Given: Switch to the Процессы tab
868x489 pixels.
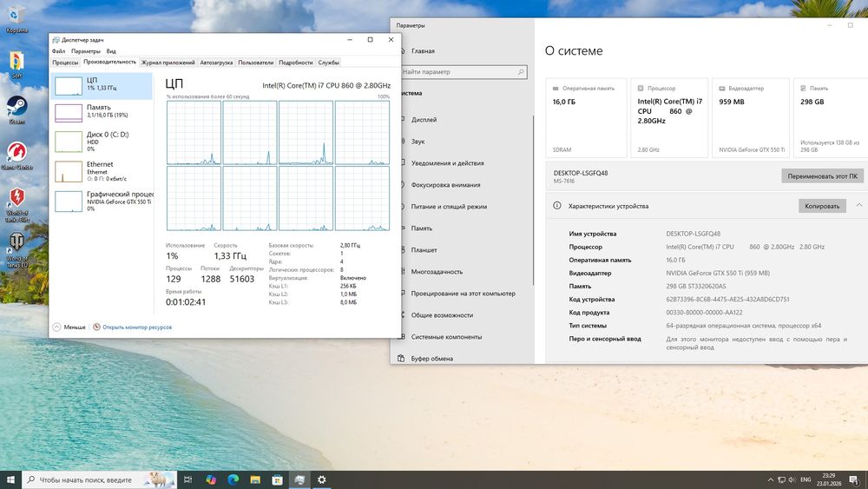Looking at the screenshot, I should [x=65, y=63].
